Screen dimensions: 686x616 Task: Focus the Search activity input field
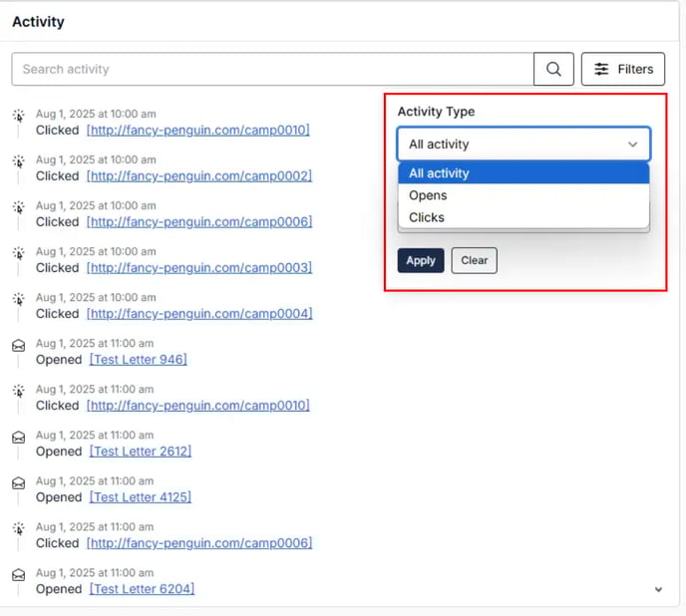[272, 69]
